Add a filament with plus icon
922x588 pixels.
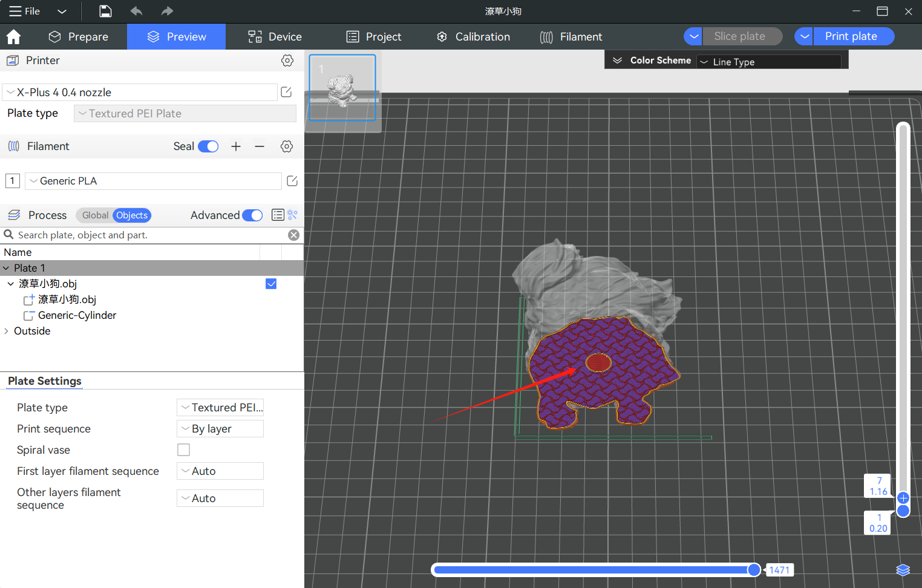click(236, 146)
